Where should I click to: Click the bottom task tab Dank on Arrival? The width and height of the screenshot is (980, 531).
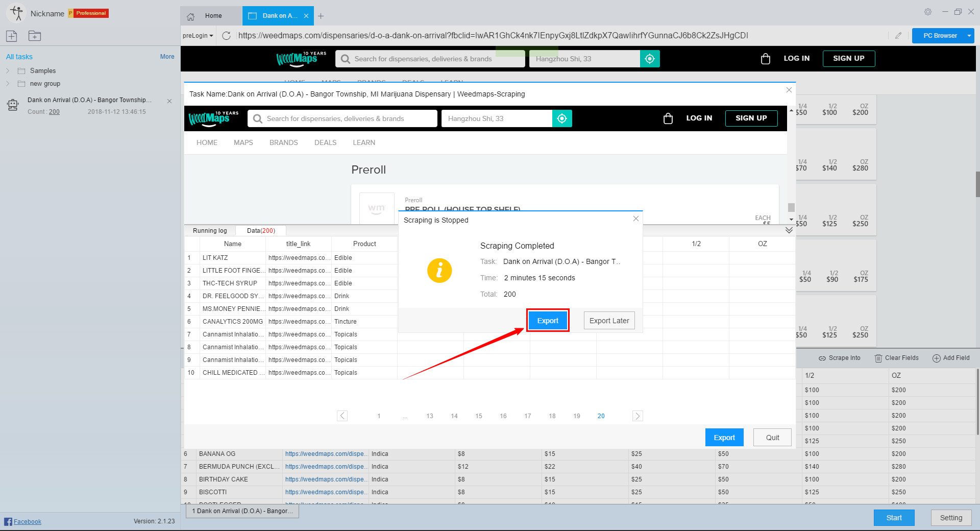point(242,511)
